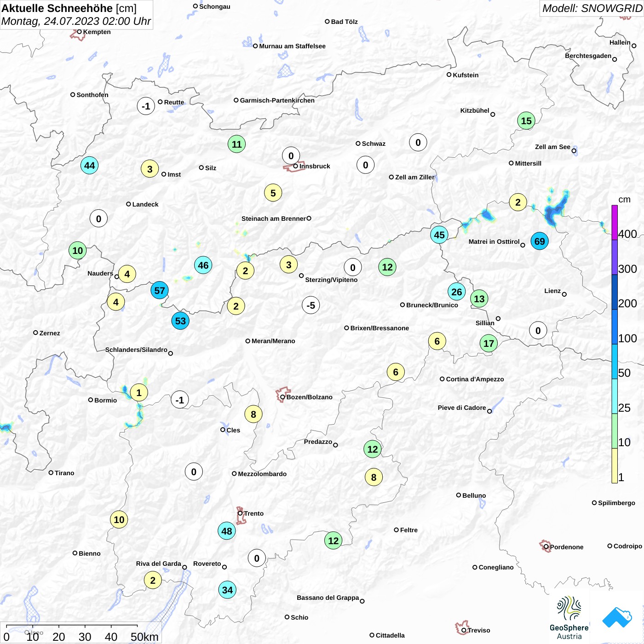
Task: Click the Riva del Garda label
Action: (158, 563)
